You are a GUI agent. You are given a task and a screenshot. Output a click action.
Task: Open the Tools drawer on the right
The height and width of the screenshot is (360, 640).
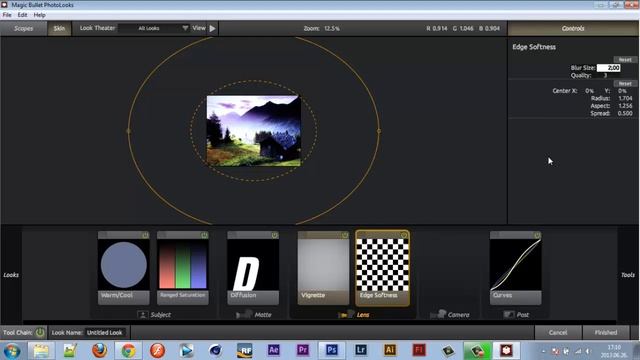coord(628,275)
